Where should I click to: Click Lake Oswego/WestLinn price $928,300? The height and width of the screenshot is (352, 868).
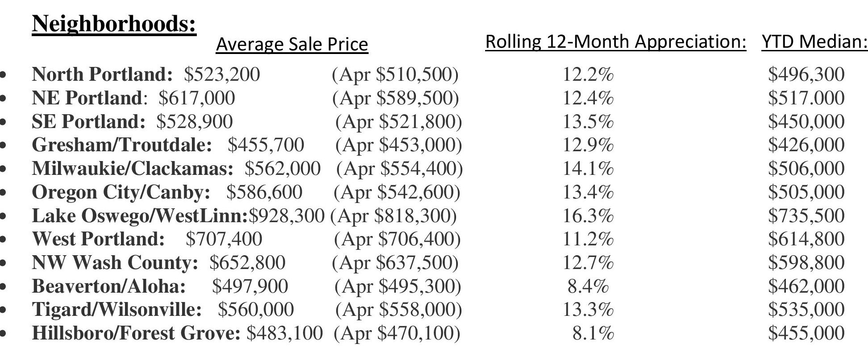[287, 216]
